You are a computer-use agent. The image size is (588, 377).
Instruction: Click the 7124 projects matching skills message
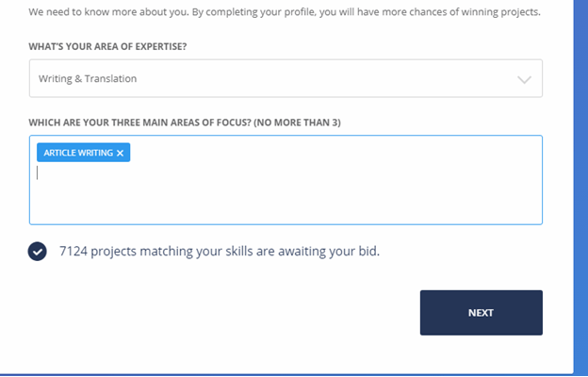tap(220, 251)
